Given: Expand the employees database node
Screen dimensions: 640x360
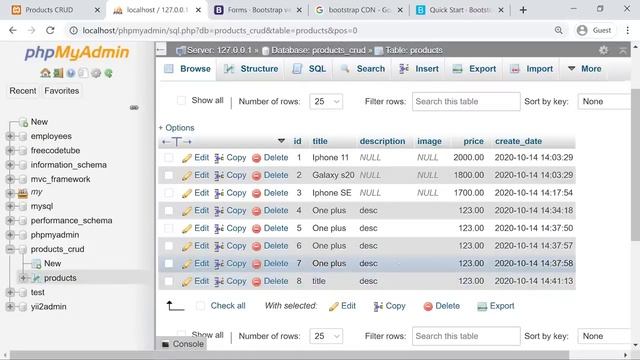Looking at the screenshot, I should point(10,136).
